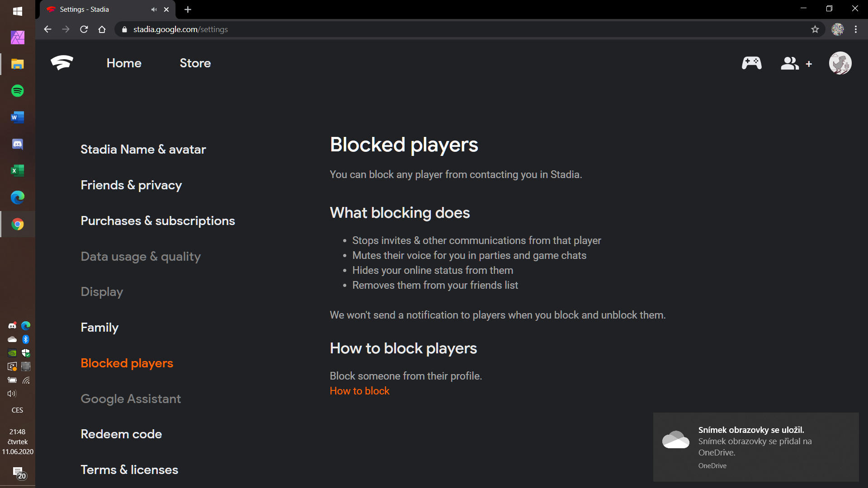Select Friends & privacy settings
This screenshot has width=868, height=488.
pyautogui.click(x=131, y=185)
